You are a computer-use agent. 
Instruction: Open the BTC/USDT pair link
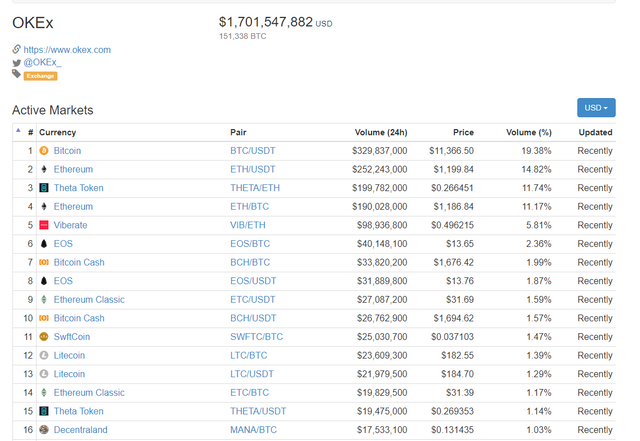click(253, 151)
